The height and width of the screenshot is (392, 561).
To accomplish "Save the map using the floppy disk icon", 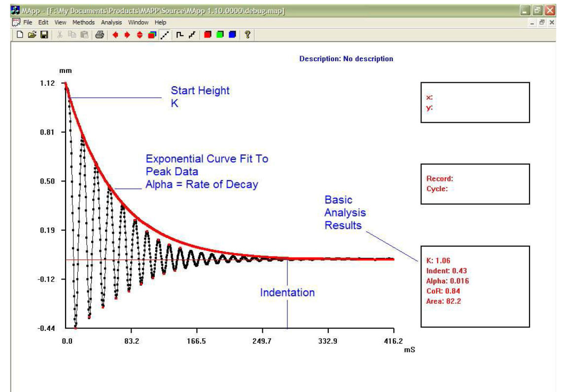I will pyautogui.click(x=43, y=35).
